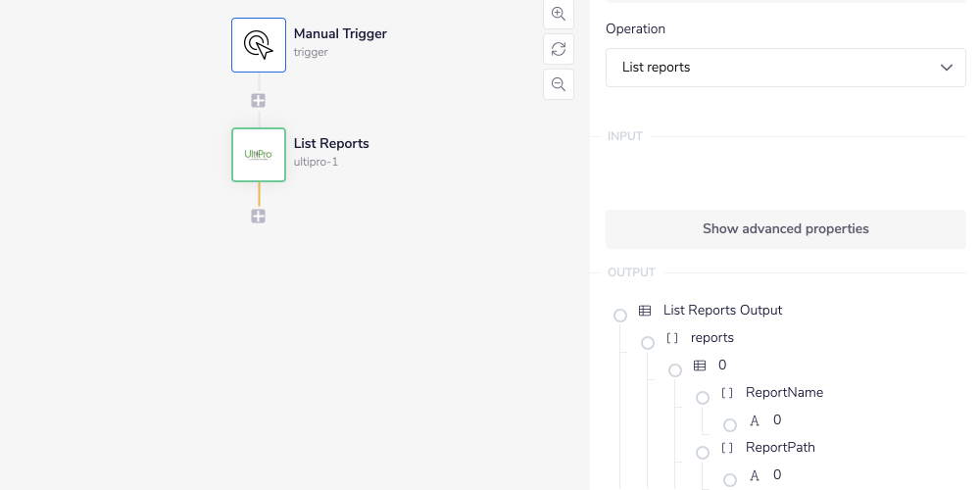Add a step between trigger and List Reports
Screen dimensions: 980x490
pyautogui.click(x=259, y=101)
